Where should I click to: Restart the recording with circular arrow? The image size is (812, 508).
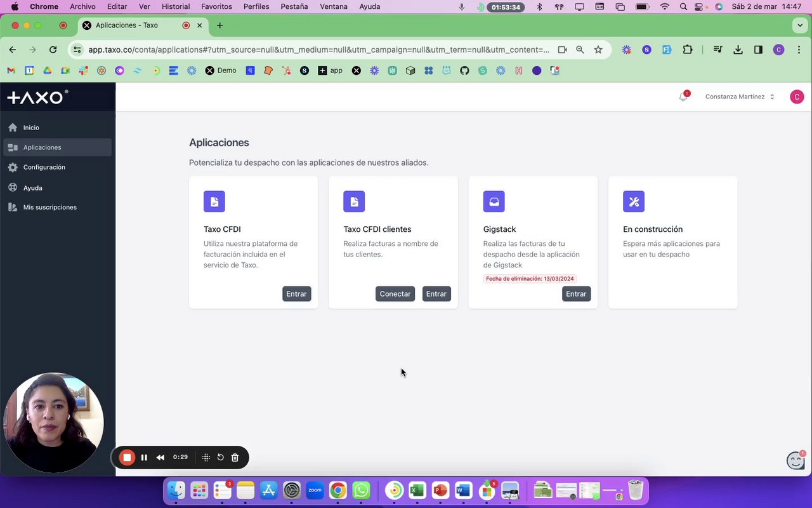tap(220, 457)
